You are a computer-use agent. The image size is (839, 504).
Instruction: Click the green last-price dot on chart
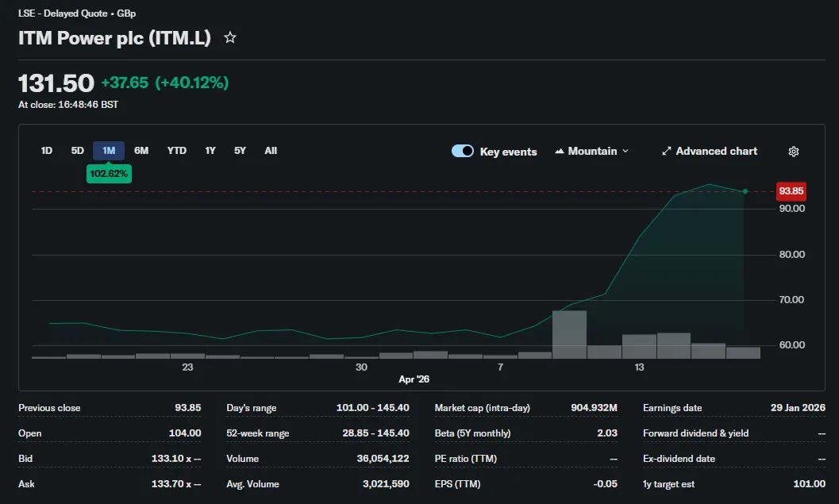745,191
